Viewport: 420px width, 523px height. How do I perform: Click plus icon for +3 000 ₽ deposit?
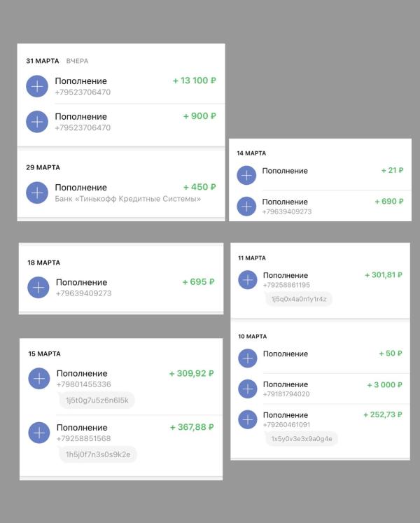click(248, 389)
